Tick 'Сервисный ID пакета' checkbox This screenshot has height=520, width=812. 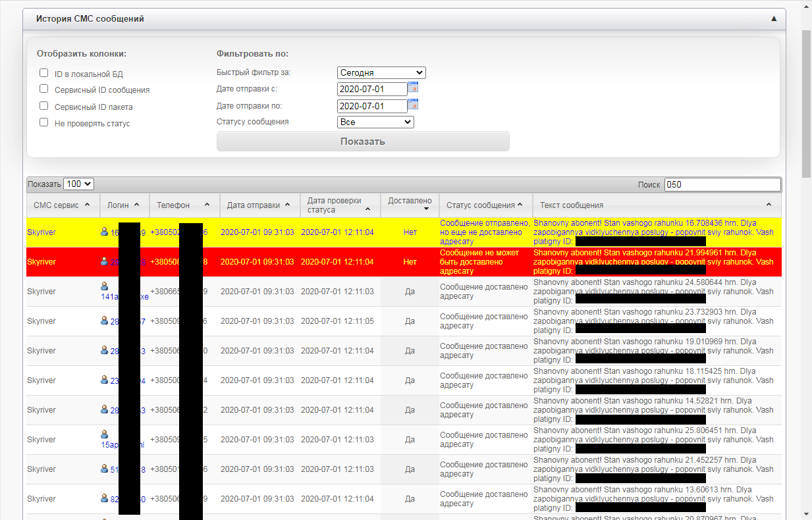click(44, 106)
